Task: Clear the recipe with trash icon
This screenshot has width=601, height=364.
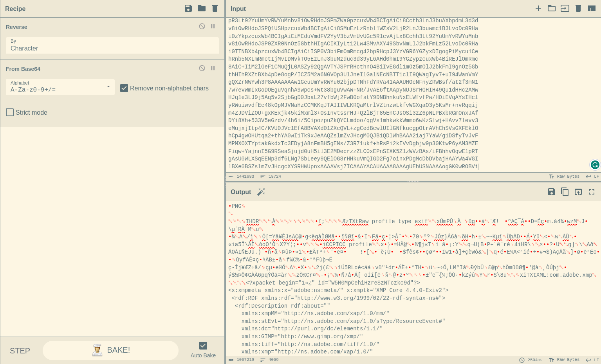Action: [215, 8]
